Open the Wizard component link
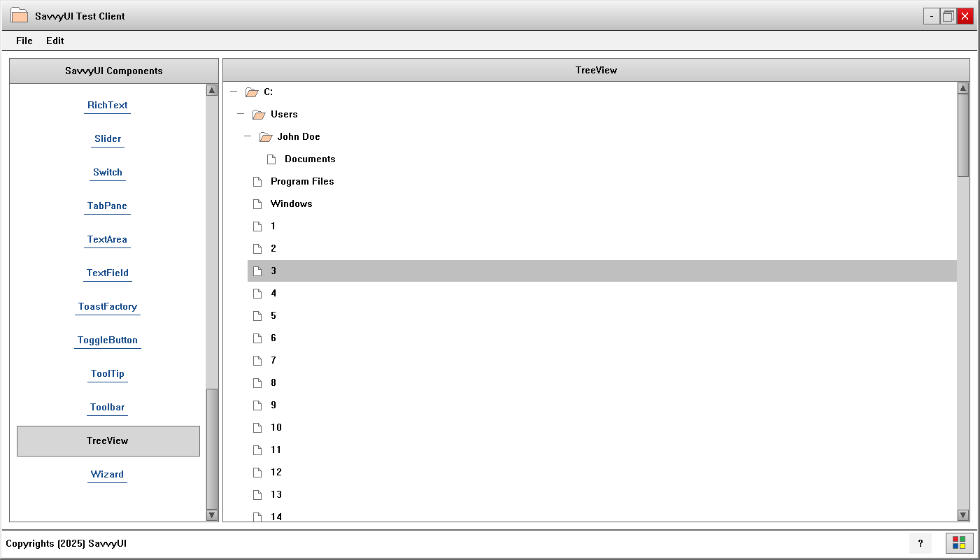The image size is (980, 560). 107,474
